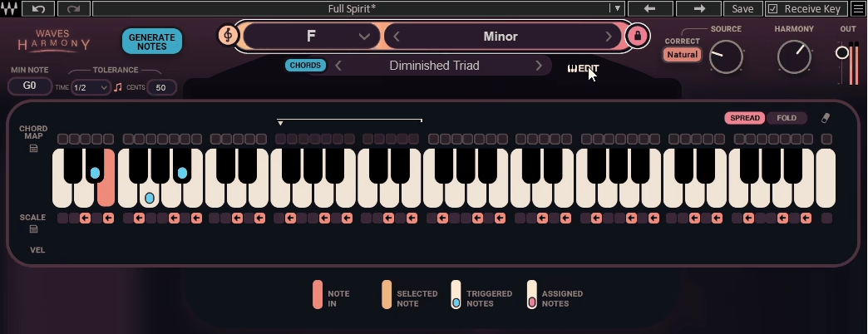Load the next preset with right arrow

[x=698, y=8]
